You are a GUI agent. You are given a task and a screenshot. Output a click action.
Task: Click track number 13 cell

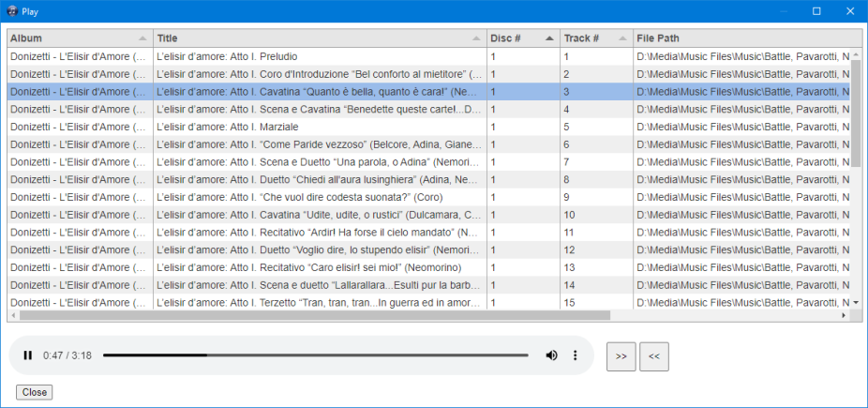[596, 268]
